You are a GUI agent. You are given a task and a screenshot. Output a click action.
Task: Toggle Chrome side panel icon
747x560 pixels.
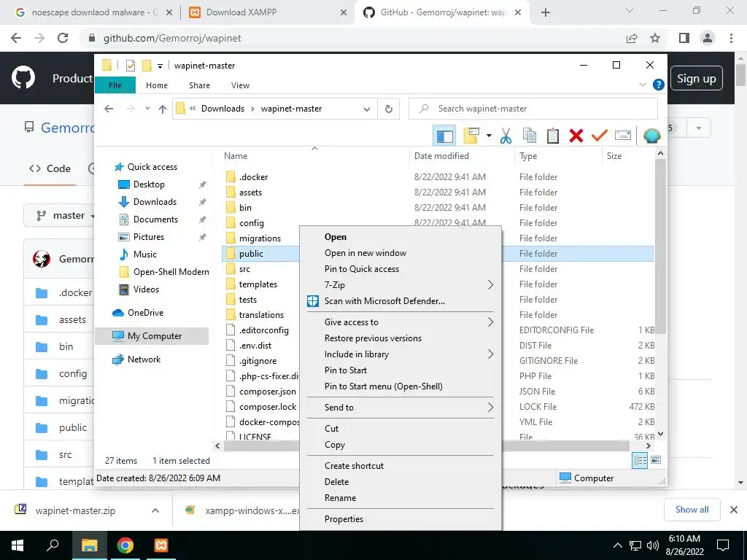point(684,38)
